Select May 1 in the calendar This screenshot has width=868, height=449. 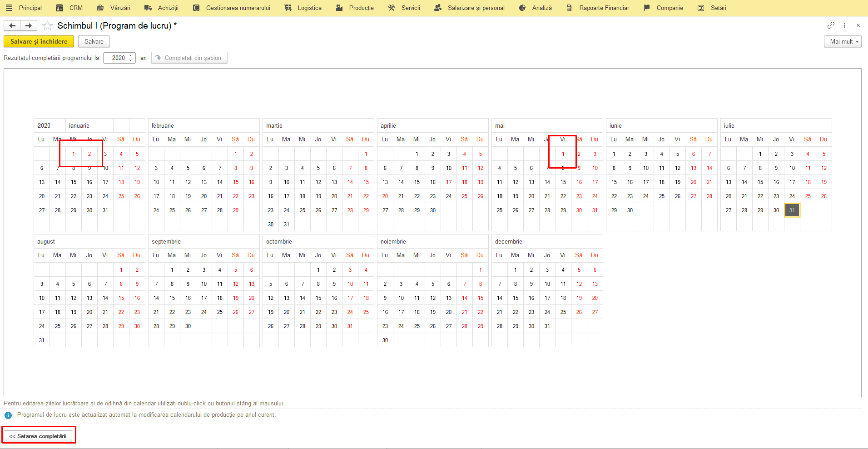[x=563, y=154]
